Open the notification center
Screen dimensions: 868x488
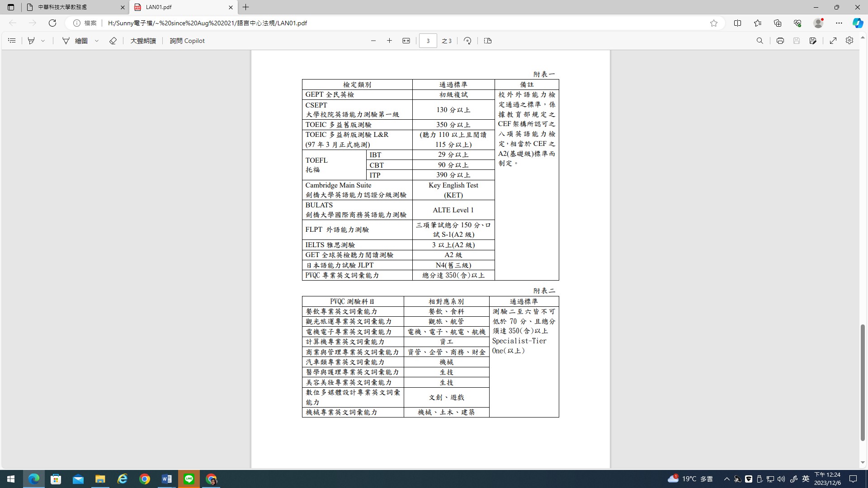click(853, 479)
